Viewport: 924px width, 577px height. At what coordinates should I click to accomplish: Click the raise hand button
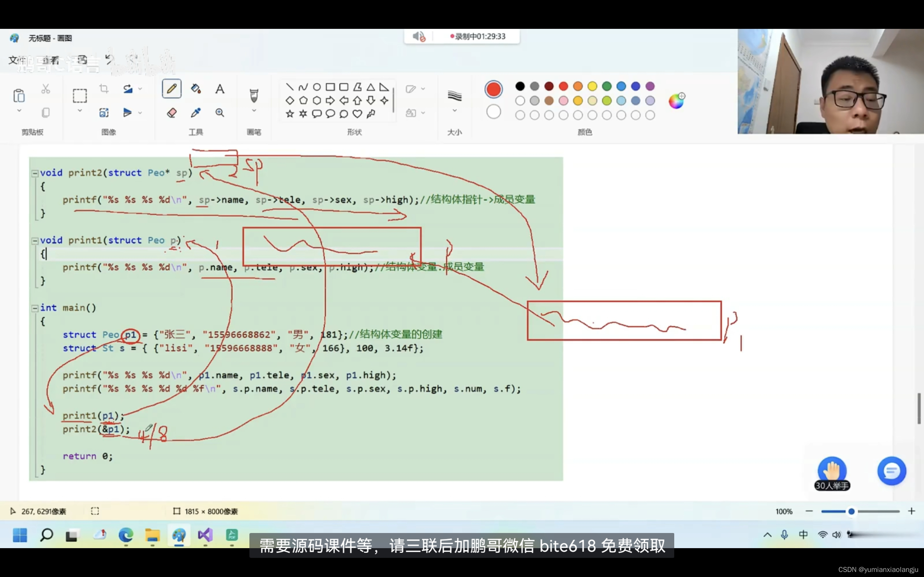pyautogui.click(x=832, y=471)
